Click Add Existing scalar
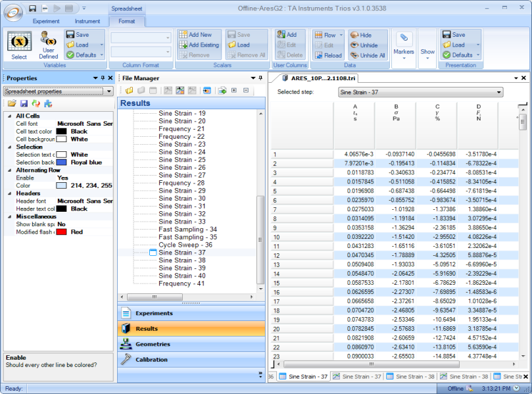This screenshot has width=532, height=394. click(199, 45)
